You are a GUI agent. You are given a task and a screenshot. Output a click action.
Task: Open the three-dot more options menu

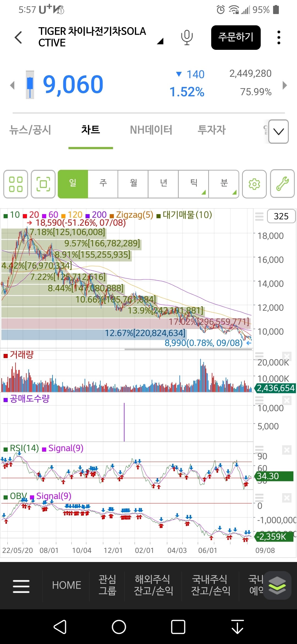click(x=279, y=37)
